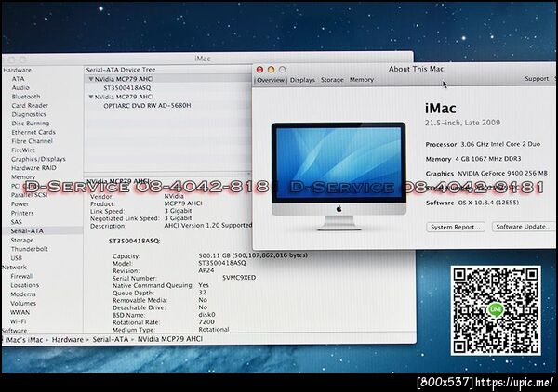The height and width of the screenshot is (392, 558).
Task: Select WWAN under Network
Action: tap(20, 312)
